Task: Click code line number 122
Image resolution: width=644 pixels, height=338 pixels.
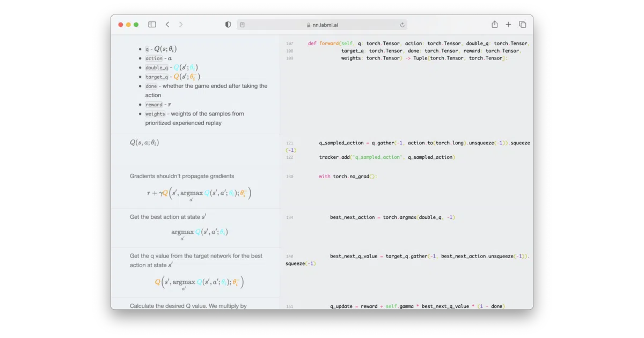Action: (290, 157)
